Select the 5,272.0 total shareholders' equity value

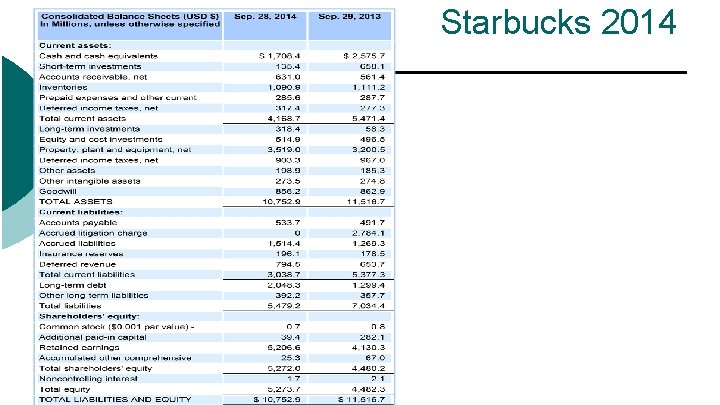click(284, 369)
